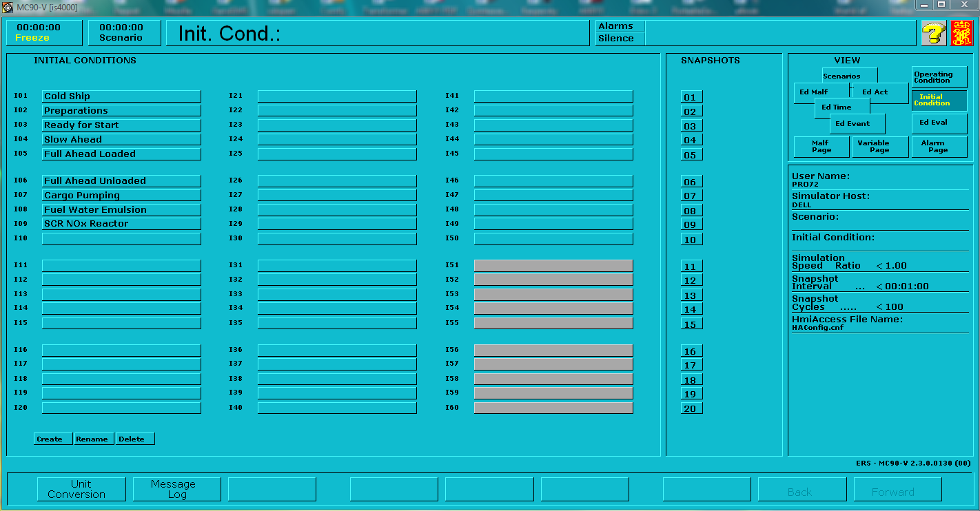
Task: Go to the Alarm Page
Action: [x=939, y=147]
